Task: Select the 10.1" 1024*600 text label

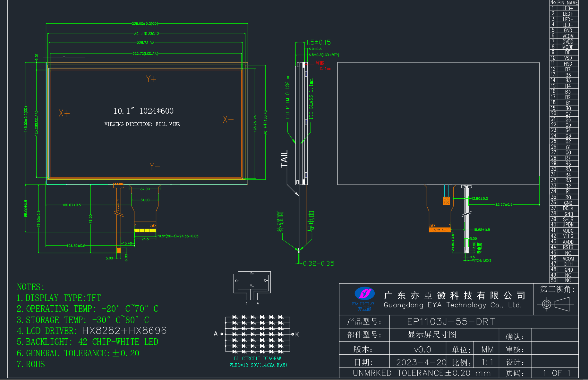Action: pos(143,111)
